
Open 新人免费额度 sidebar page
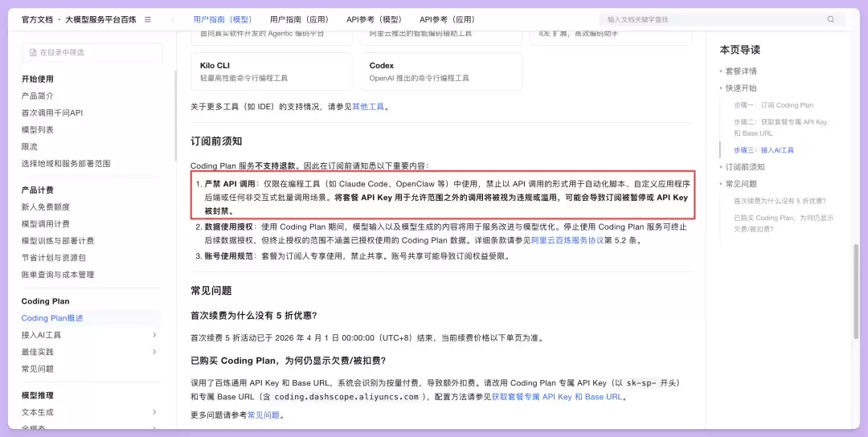pos(45,207)
